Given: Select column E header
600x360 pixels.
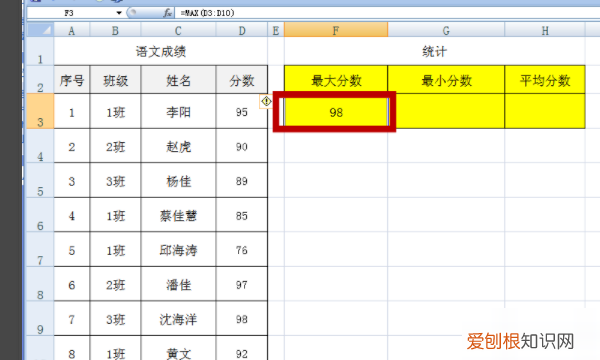Looking at the screenshot, I should [276, 30].
